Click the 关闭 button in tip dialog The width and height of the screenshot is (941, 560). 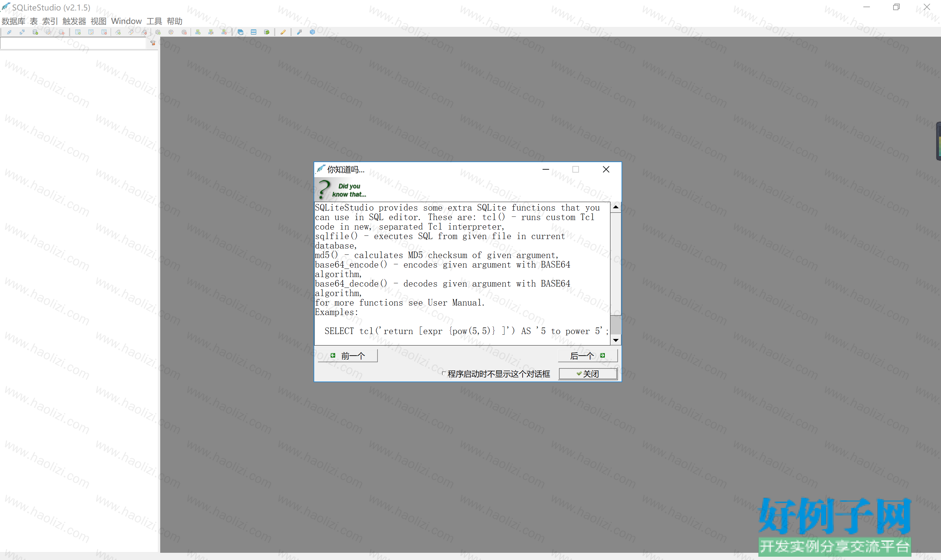(588, 374)
